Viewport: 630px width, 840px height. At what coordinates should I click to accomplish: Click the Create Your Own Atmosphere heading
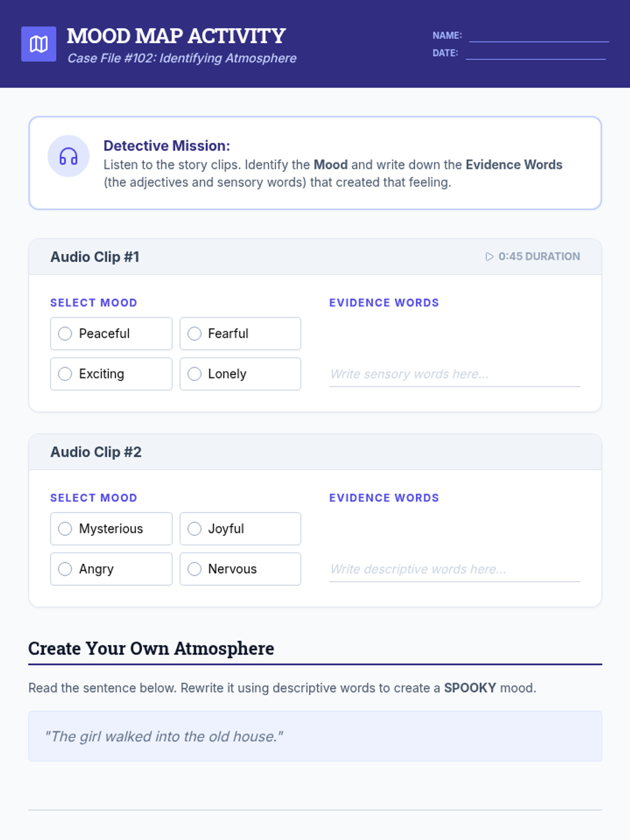tap(151, 648)
